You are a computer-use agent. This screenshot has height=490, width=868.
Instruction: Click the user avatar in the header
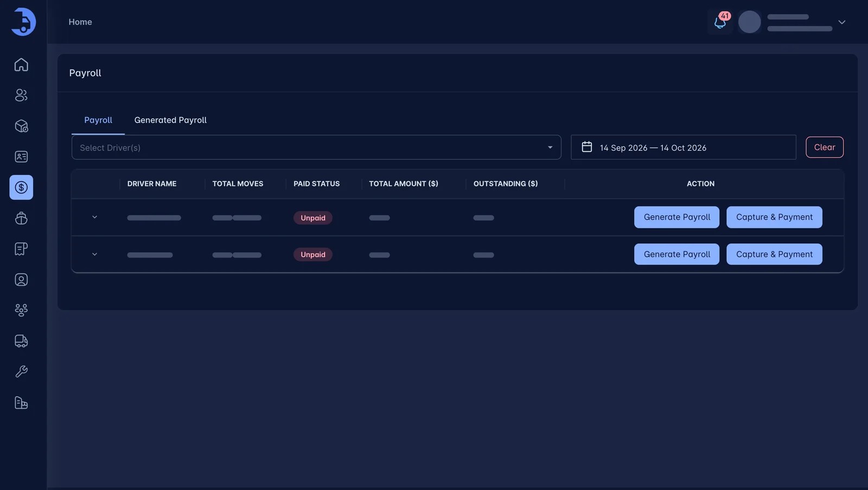[750, 22]
